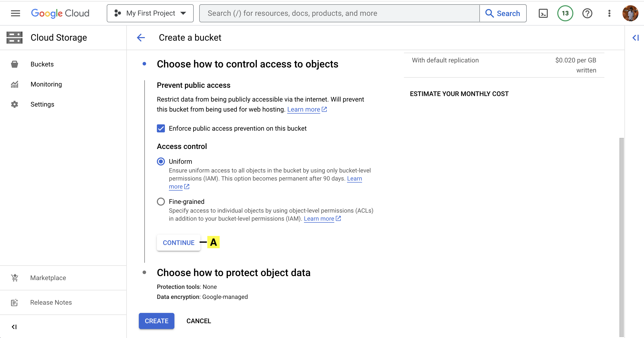Expand the right side info panel
The height and width of the screenshot is (338, 644).
[635, 38]
